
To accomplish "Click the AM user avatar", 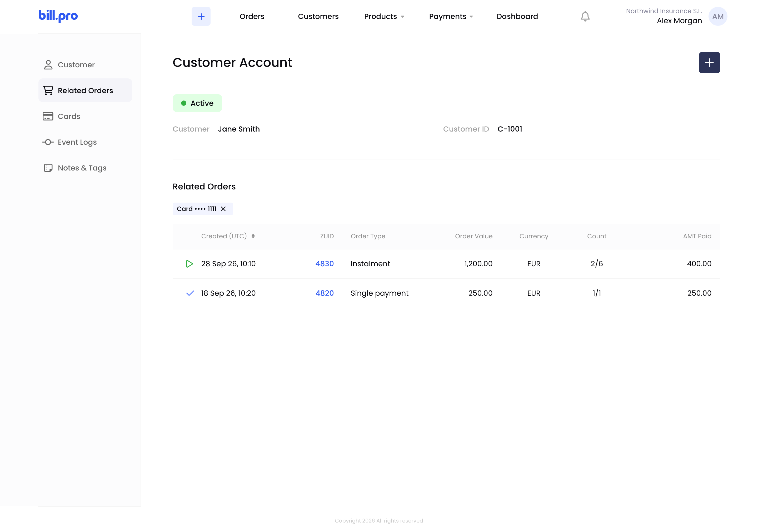I will coord(718,16).
